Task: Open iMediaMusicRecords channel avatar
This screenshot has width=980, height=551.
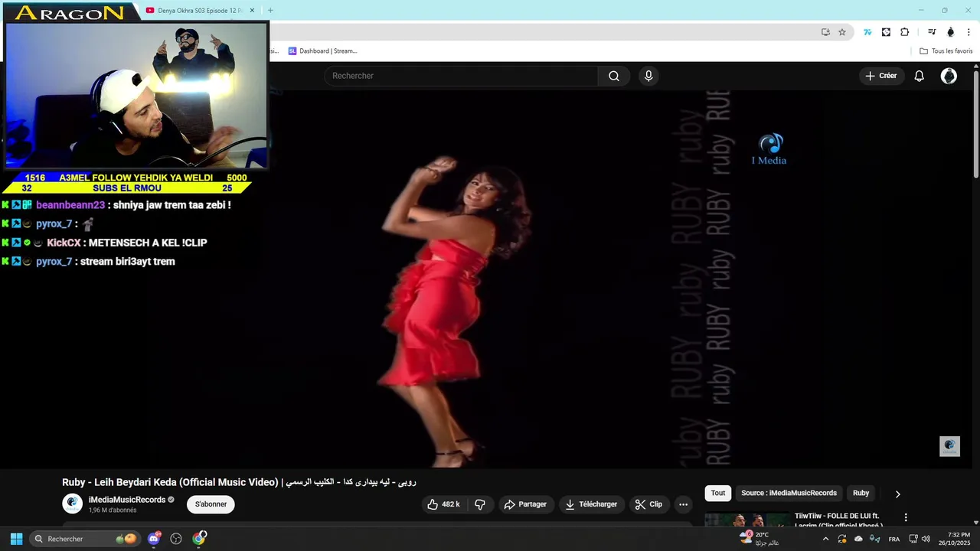Action: pos(73,504)
